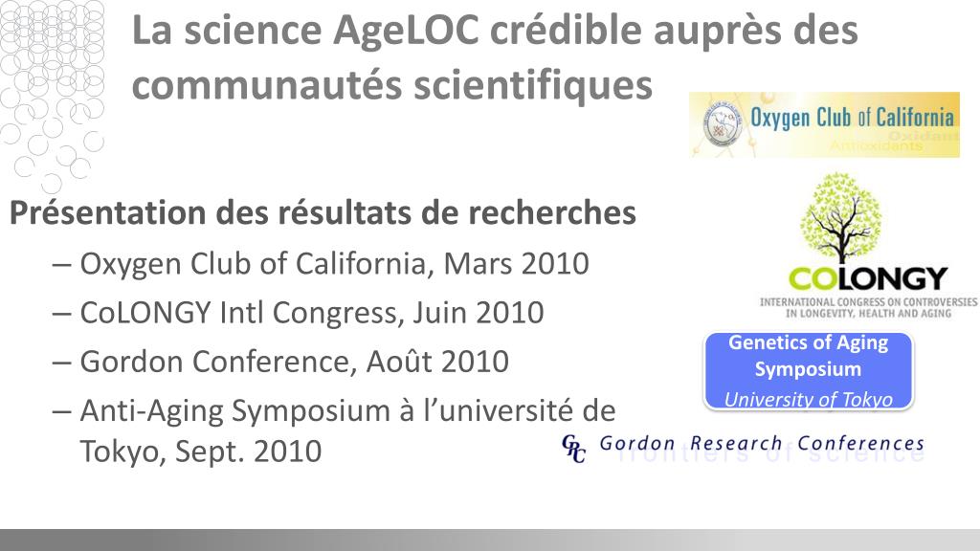Screen dimensions: 980x551
Task: Select the CoLONGY Intl Congress, Juin 2010 bullet
Action: tap(299, 313)
